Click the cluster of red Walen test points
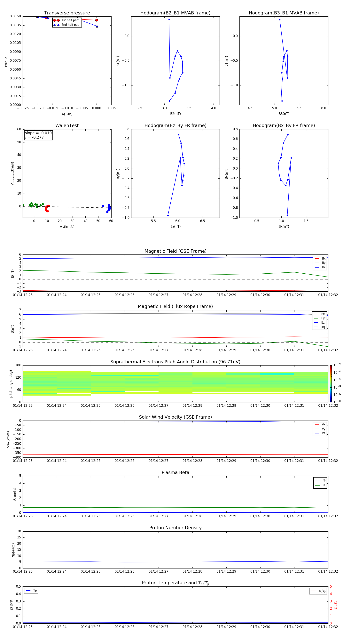Viewport: 351px width, 644px height. 47,208
